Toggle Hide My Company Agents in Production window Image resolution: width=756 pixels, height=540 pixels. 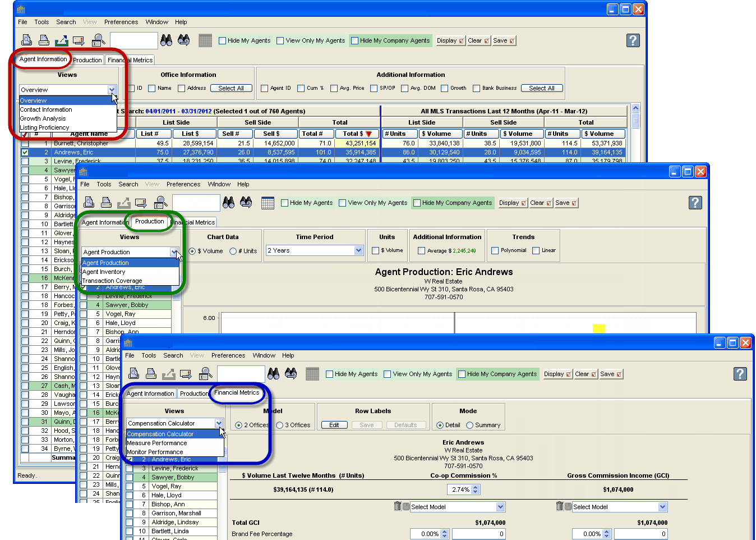point(417,203)
